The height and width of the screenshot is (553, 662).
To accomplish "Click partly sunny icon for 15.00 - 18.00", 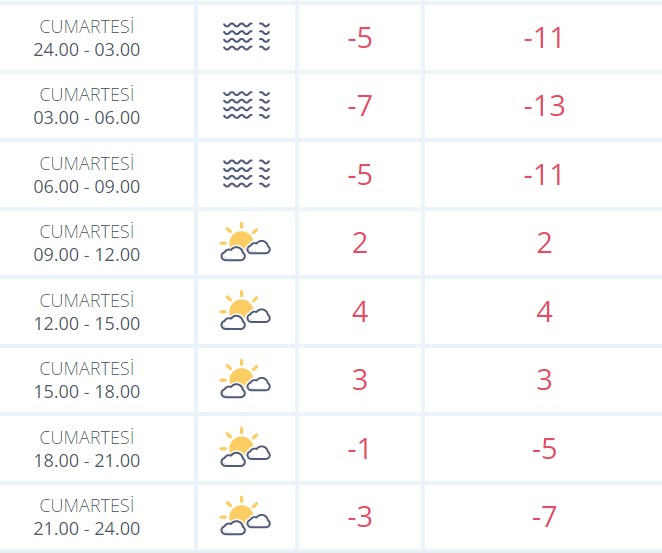I will point(245,379).
